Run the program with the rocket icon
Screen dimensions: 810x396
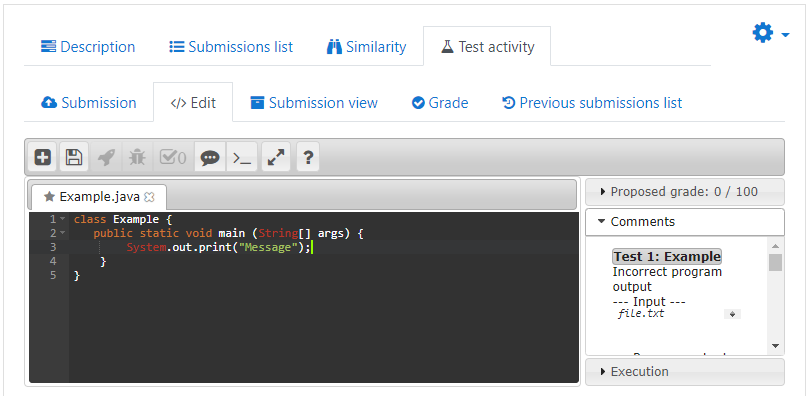coord(106,157)
